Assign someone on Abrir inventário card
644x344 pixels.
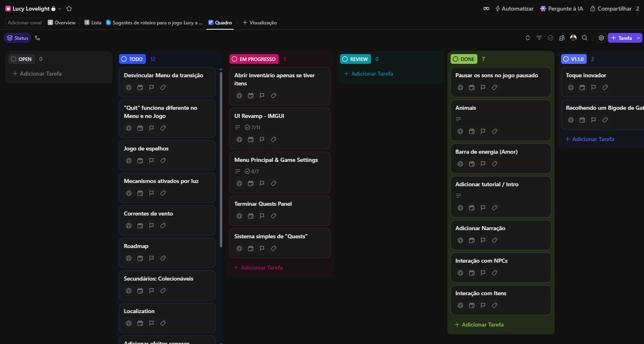(x=239, y=96)
